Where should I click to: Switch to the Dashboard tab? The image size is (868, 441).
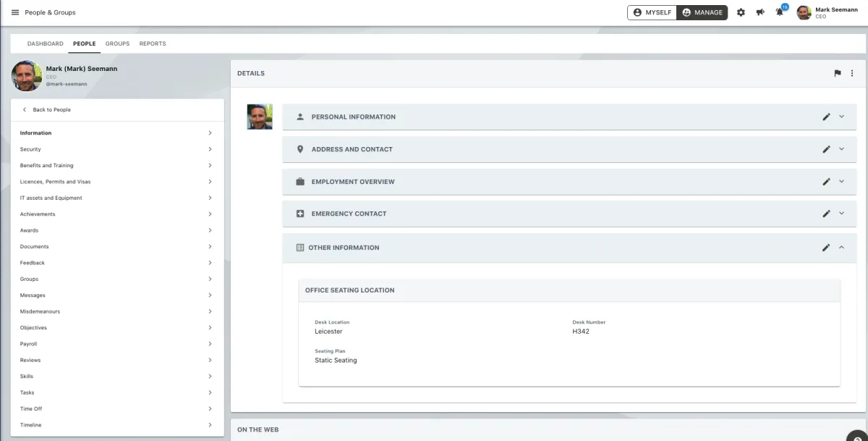45,43
